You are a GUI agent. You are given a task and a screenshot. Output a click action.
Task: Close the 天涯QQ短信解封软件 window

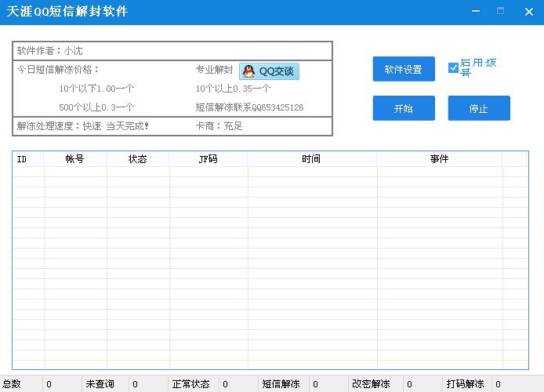click(x=529, y=12)
